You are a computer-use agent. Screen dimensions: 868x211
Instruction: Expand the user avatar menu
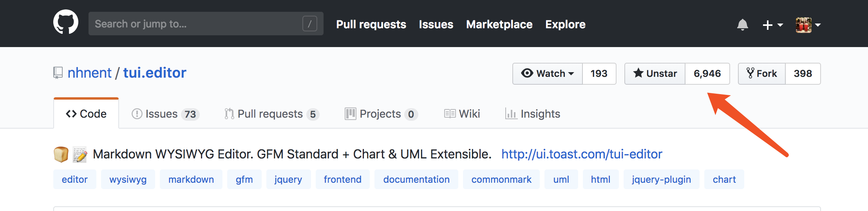pyautogui.click(x=808, y=25)
